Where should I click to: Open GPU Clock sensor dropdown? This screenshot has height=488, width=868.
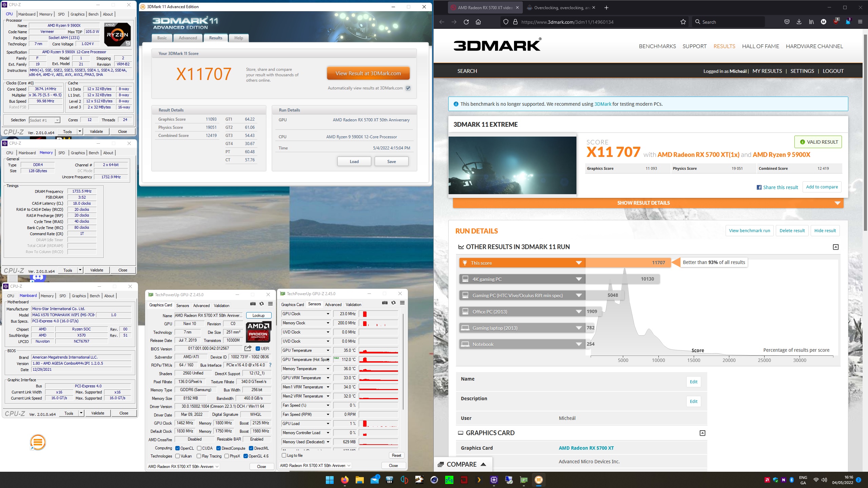[328, 314]
